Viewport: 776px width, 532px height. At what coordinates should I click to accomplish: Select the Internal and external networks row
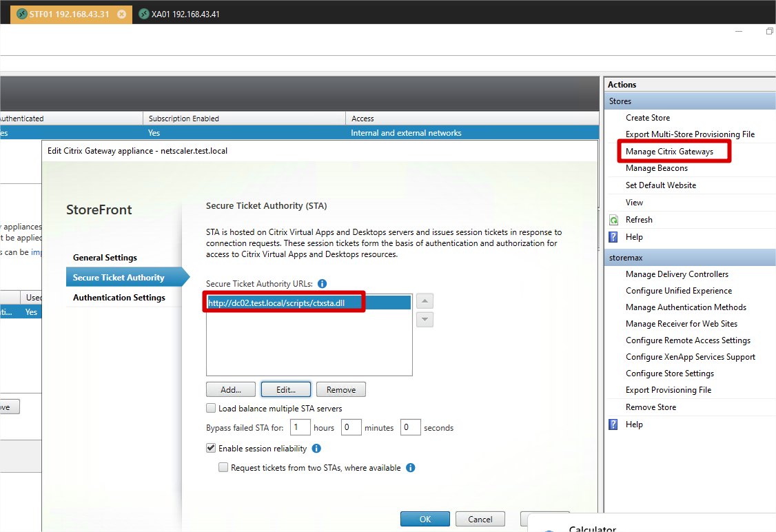(x=299, y=132)
